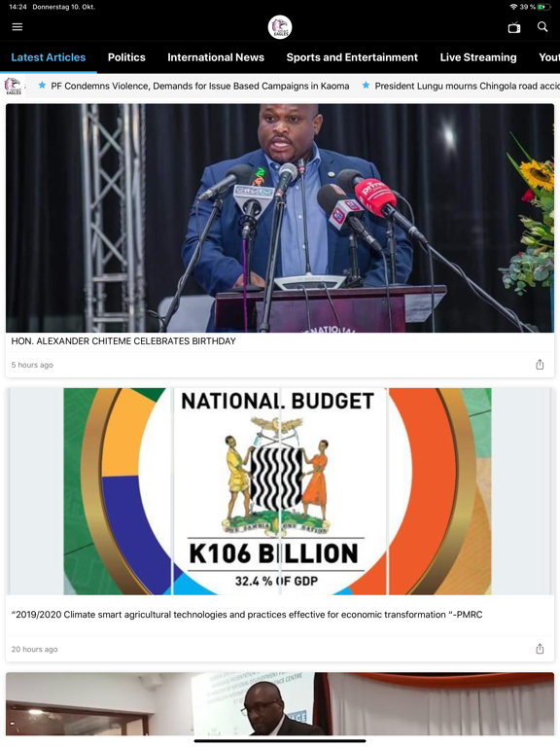Tap the star before PF Condemns Violence
This screenshot has width=560, height=747.
pos(42,86)
